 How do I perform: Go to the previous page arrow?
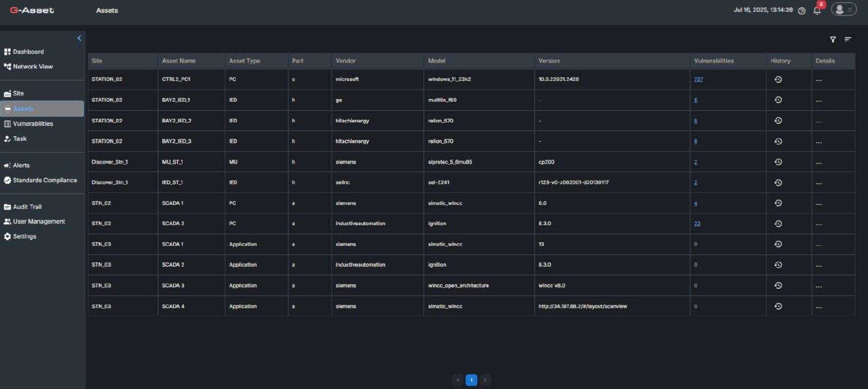(x=458, y=380)
